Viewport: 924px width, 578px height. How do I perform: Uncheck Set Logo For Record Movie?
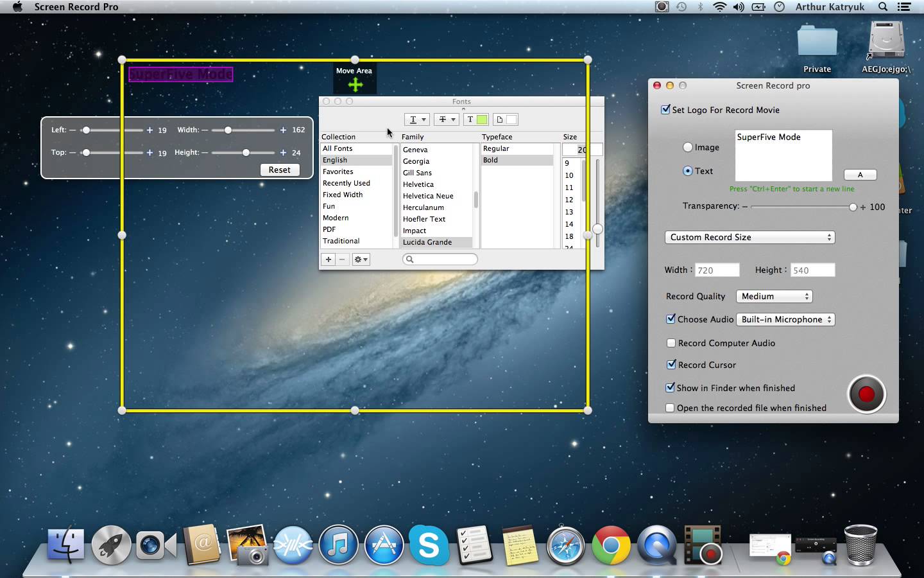[665, 110]
